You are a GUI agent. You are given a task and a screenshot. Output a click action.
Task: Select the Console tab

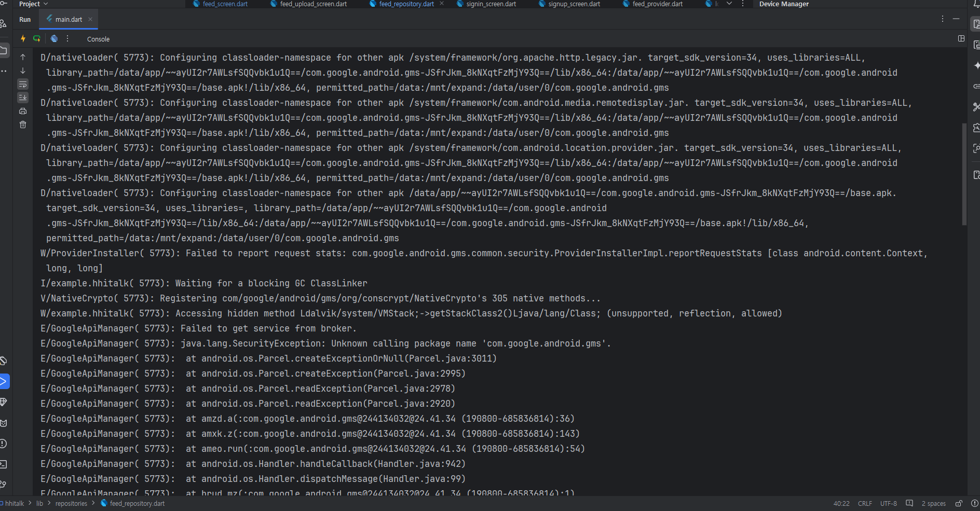(98, 39)
